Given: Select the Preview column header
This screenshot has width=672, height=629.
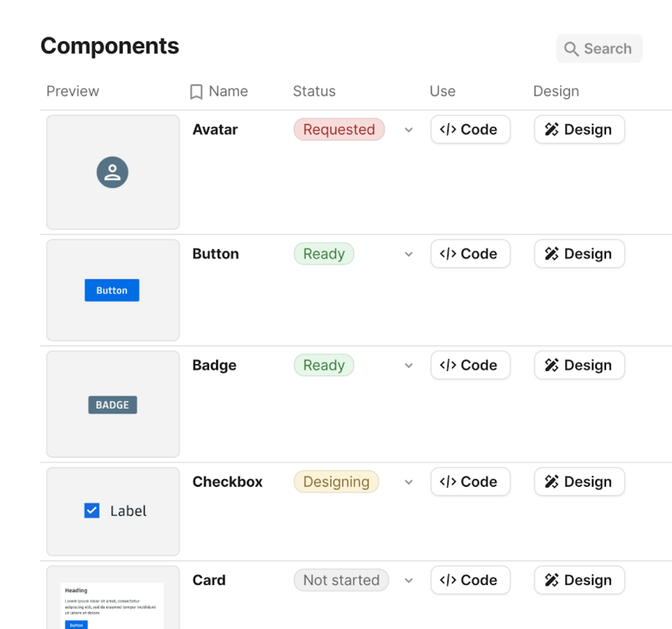Looking at the screenshot, I should click(73, 91).
